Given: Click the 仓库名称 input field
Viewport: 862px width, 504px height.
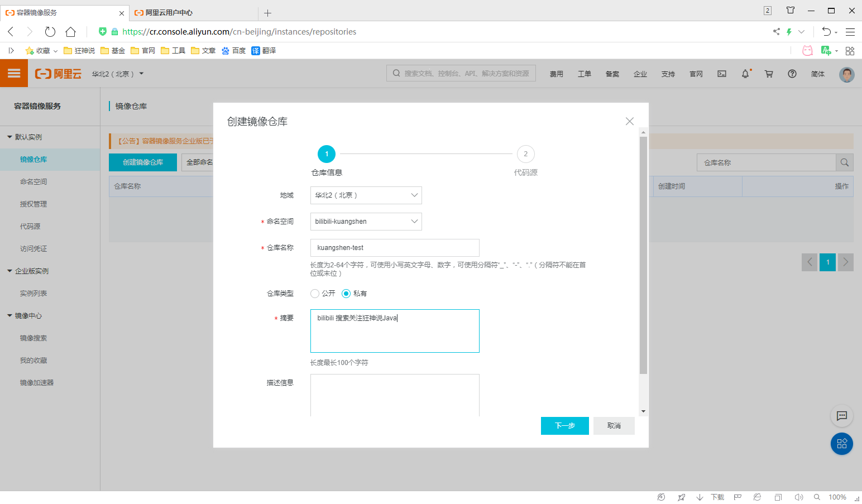Looking at the screenshot, I should [395, 247].
